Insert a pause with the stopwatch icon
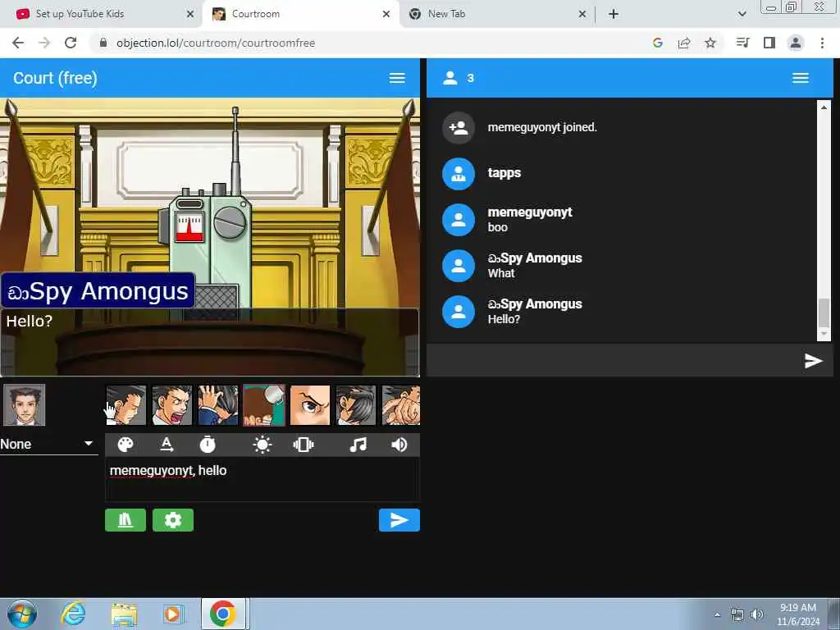This screenshot has height=630, width=840. click(x=208, y=445)
